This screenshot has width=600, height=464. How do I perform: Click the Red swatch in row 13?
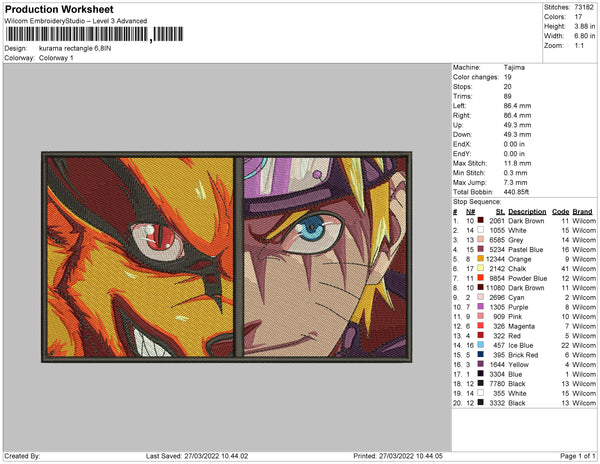coord(480,335)
